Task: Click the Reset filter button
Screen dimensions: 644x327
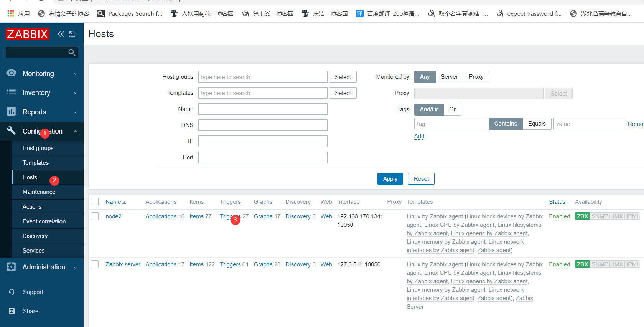Action: [421, 179]
